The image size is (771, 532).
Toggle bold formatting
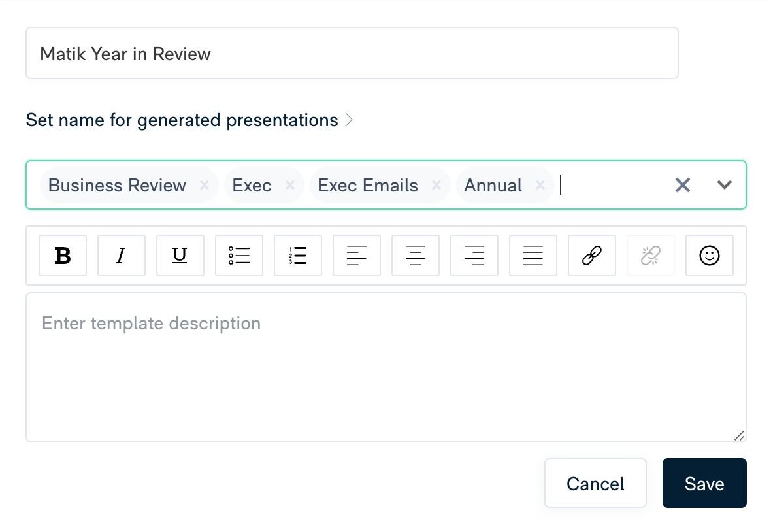[63, 256]
